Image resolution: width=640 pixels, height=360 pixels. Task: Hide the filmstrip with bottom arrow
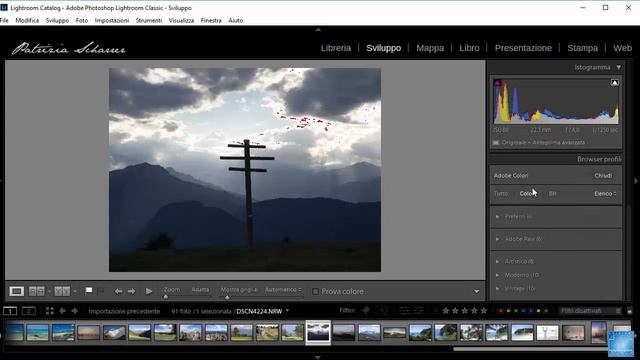click(318, 357)
